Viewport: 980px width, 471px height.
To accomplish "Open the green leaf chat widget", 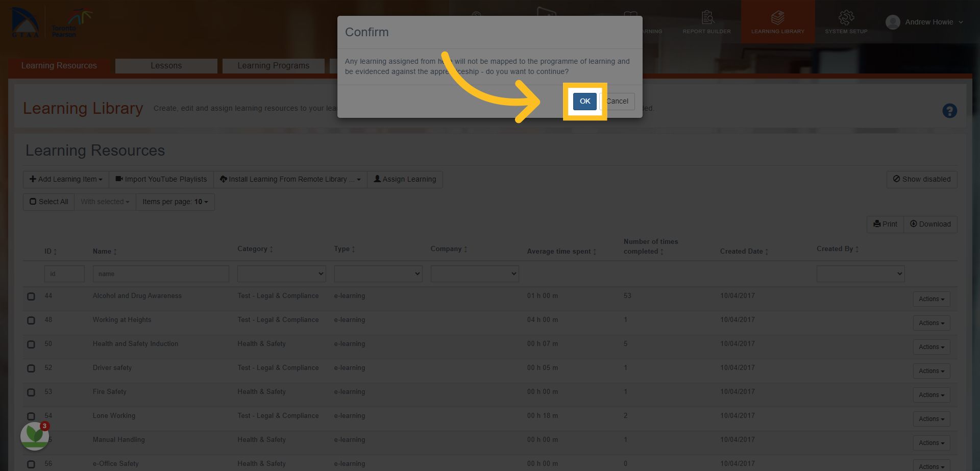I will [35, 435].
